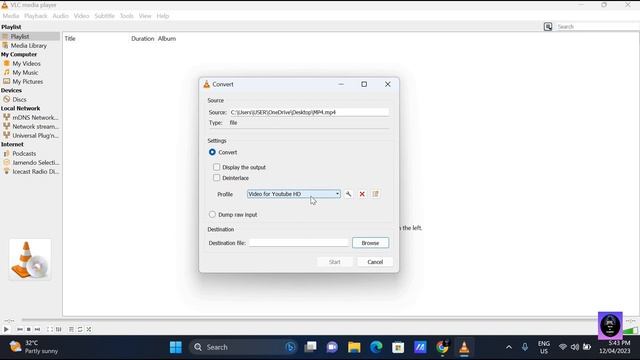
Task: Toggle random shuffle button
Action: click(x=89, y=329)
